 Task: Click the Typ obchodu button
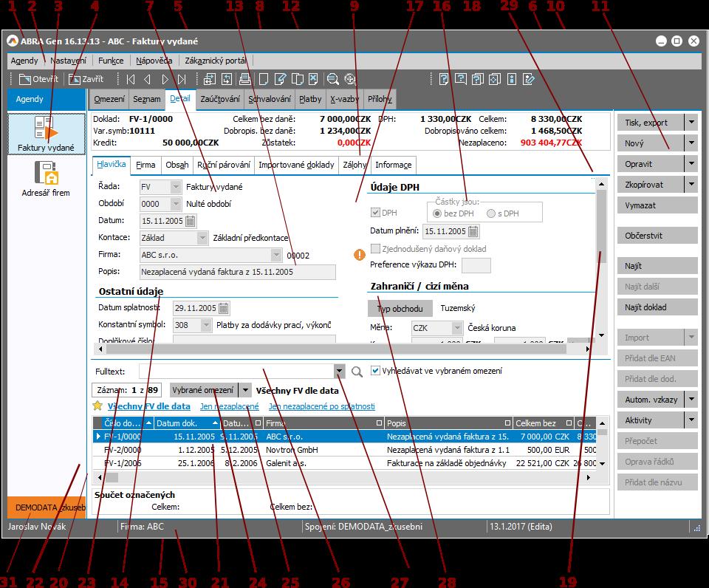click(x=400, y=309)
